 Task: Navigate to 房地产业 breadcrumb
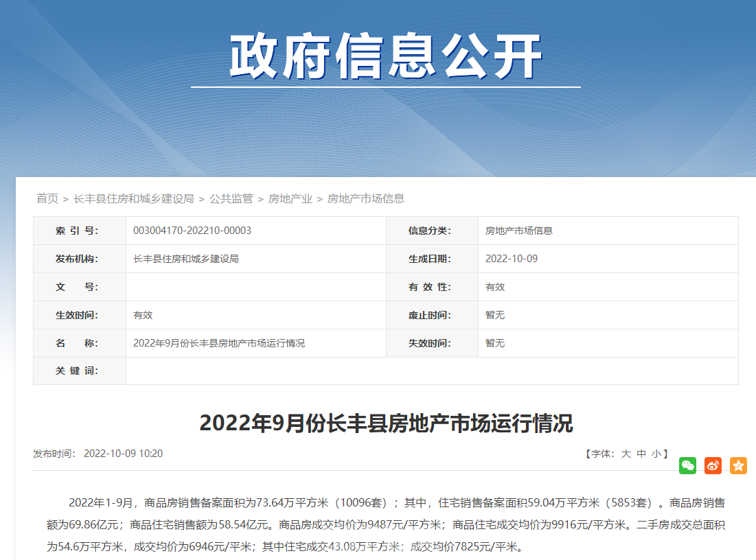[290, 198]
